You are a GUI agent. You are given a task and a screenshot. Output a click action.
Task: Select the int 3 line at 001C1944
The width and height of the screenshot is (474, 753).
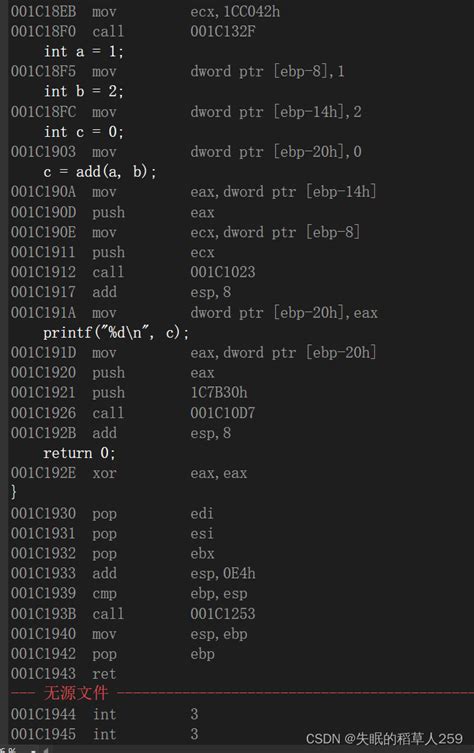click(104, 714)
